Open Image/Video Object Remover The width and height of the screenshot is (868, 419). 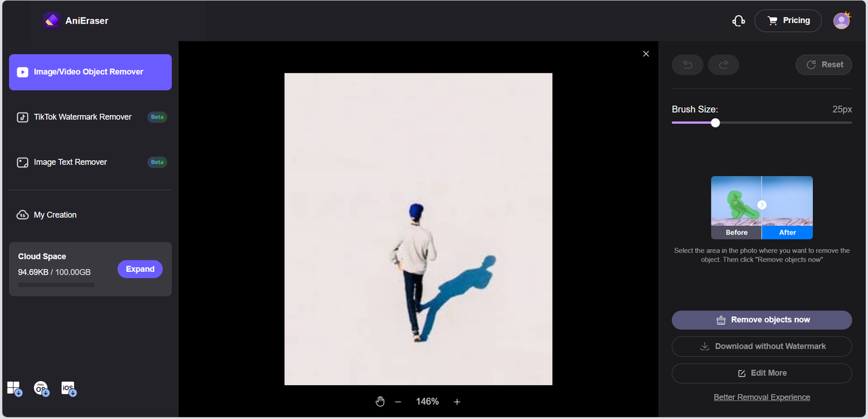(x=90, y=72)
